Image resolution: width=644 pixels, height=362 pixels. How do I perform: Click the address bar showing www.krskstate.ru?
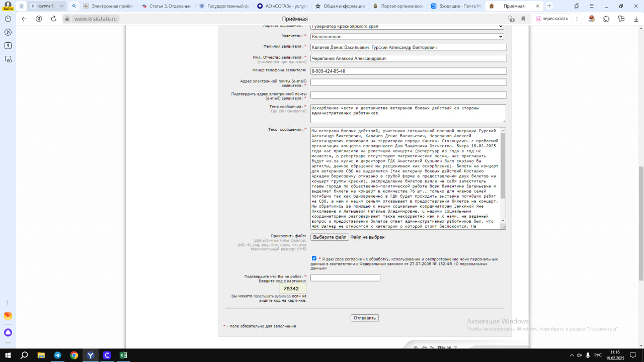point(96,19)
